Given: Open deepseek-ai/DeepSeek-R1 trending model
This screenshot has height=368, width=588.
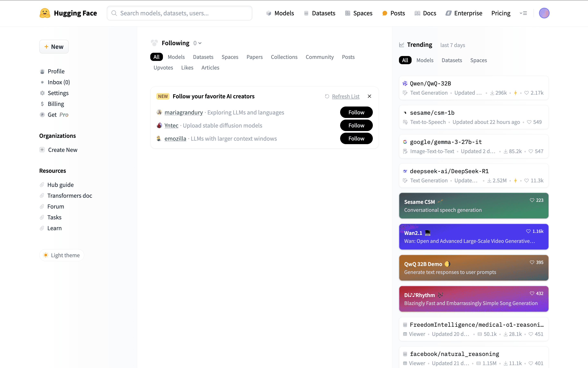Looking at the screenshot, I should [x=474, y=175].
